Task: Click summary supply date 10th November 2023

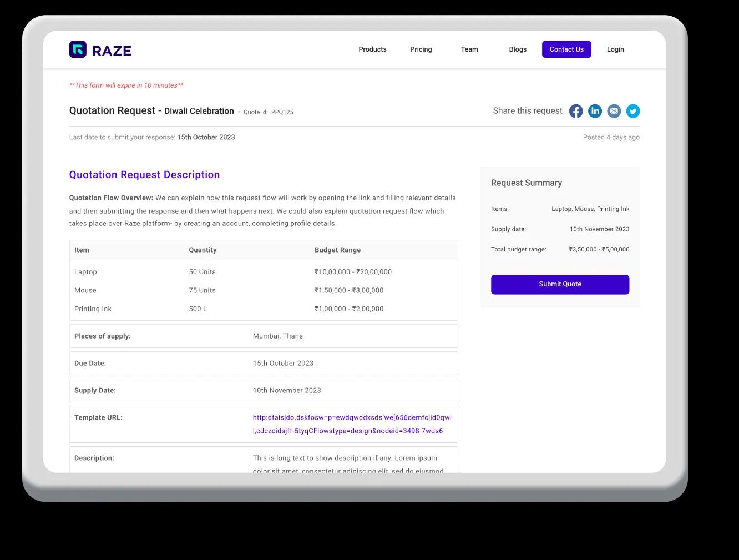Action: pyautogui.click(x=600, y=229)
